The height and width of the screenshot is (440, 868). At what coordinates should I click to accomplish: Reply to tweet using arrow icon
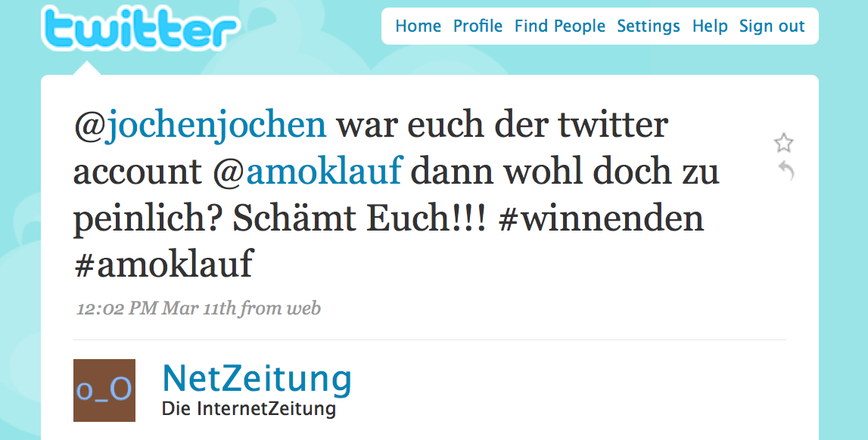coord(786,169)
